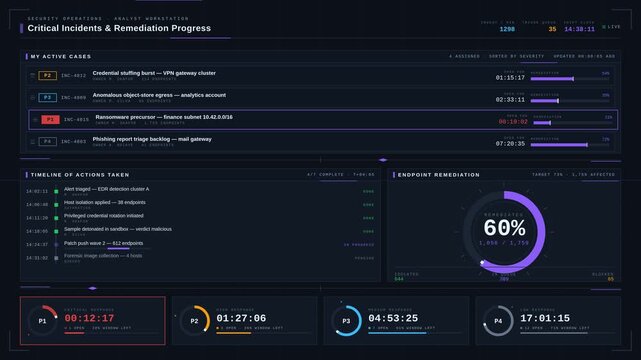Tick checkbox on Credential stuffing burst case
The width and height of the screenshot is (641, 360).
[32, 76]
